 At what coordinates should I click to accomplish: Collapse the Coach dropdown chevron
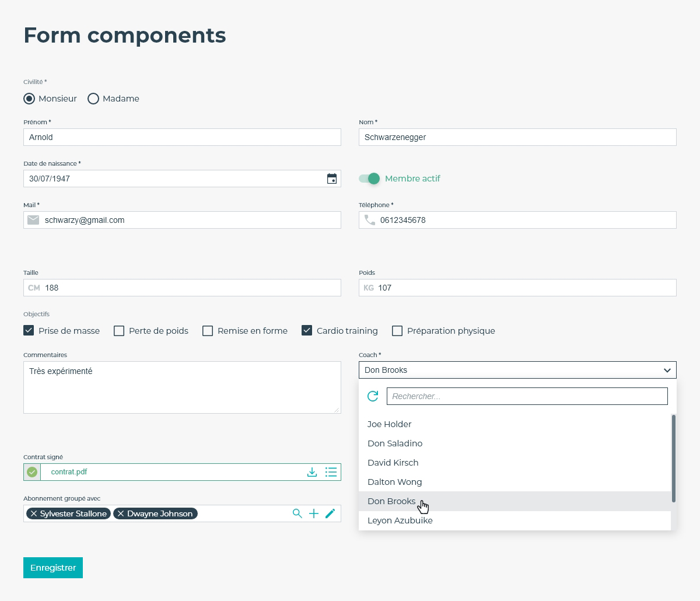pyautogui.click(x=667, y=371)
